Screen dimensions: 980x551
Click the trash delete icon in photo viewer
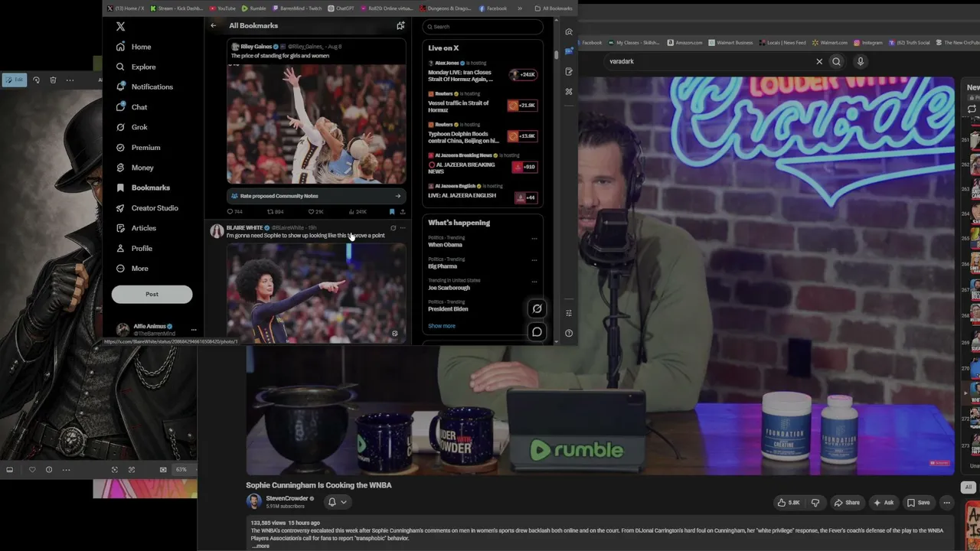(53, 80)
